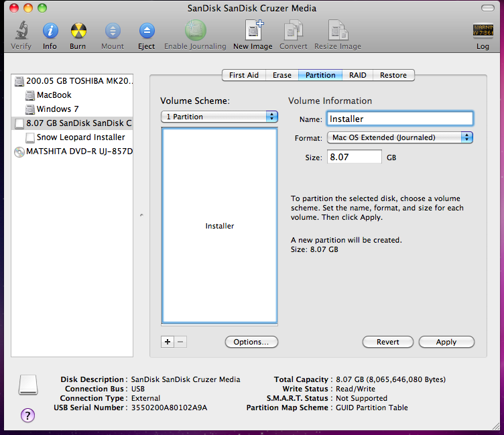Click the USB serial number 3550200A80102A9A
This screenshot has height=435, width=504.
(169, 408)
